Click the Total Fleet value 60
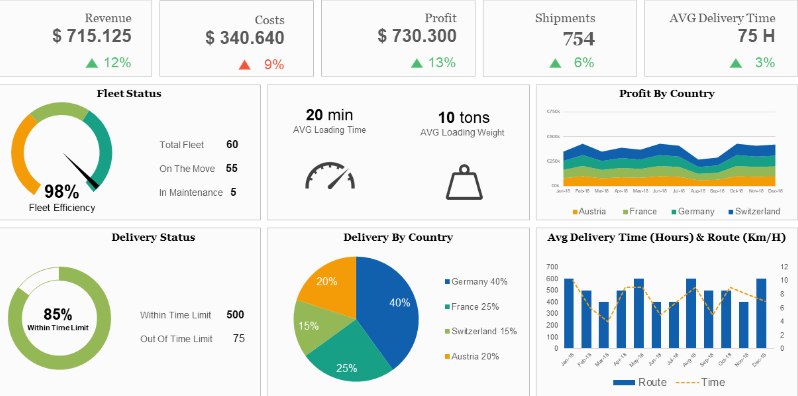The height and width of the screenshot is (396, 798). pyautogui.click(x=232, y=145)
